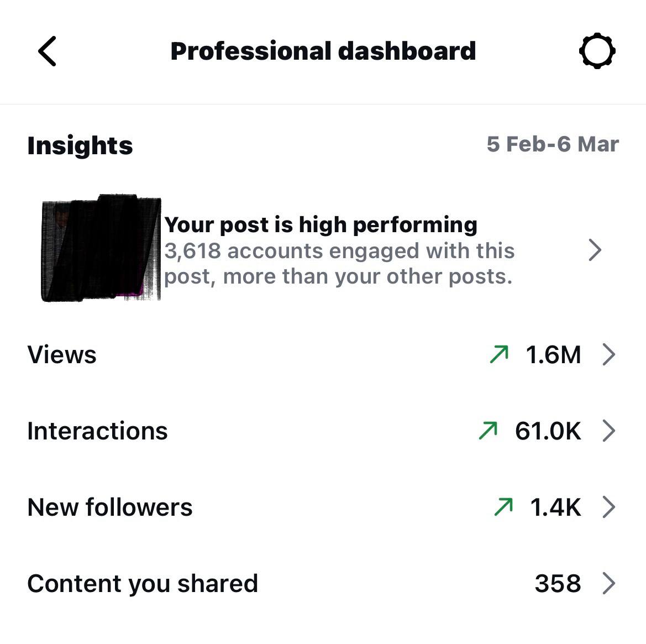Tap the 3,618 accounts engaged description
Viewport: 646px width, 644px height.
(339, 264)
